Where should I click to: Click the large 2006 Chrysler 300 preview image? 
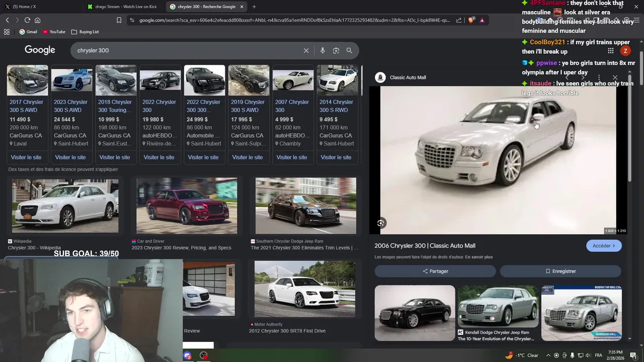click(x=498, y=160)
